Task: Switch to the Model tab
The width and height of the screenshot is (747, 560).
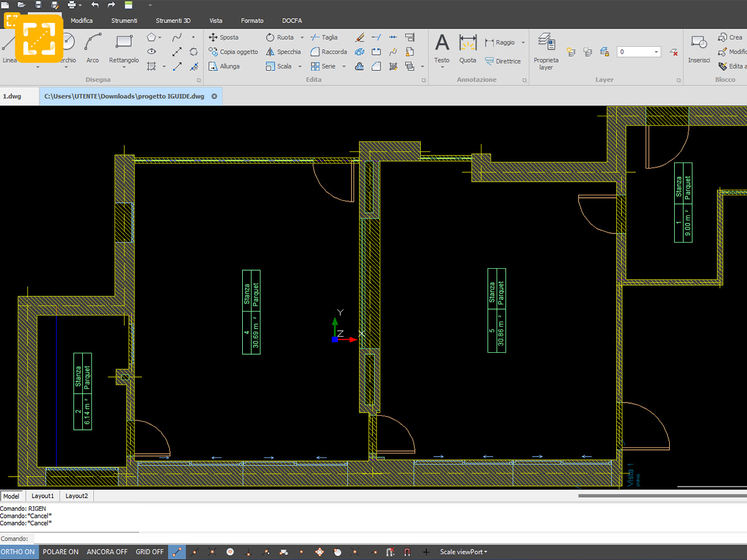Action: (11, 496)
